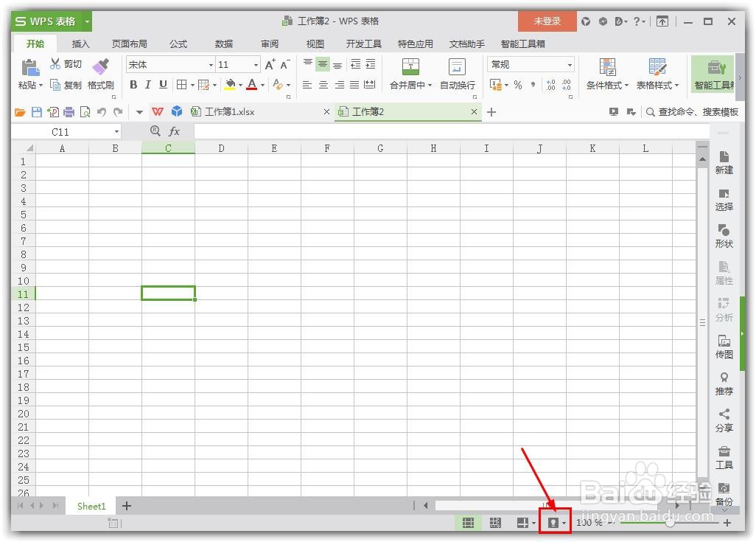The image size is (756, 542).
Task: Click the fx insert function icon
Action: (x=174, y=131)
